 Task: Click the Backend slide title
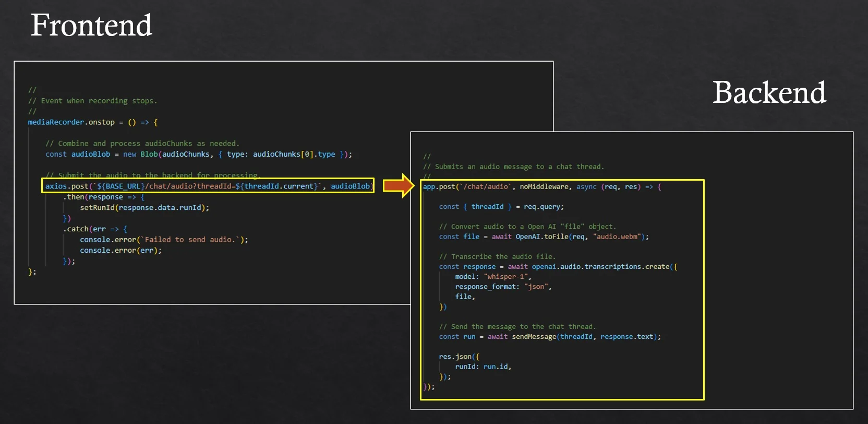[769, 92]
